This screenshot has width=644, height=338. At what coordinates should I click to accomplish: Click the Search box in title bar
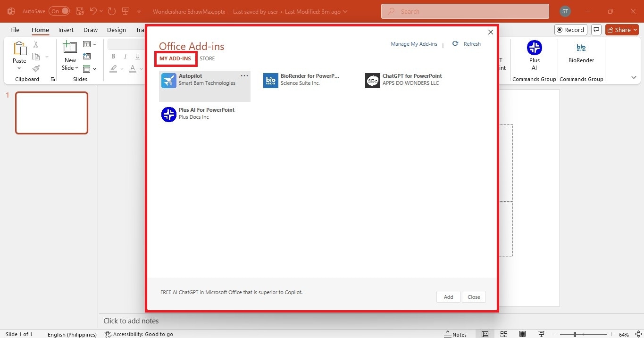pyautogui.click(x=465, y=11)
